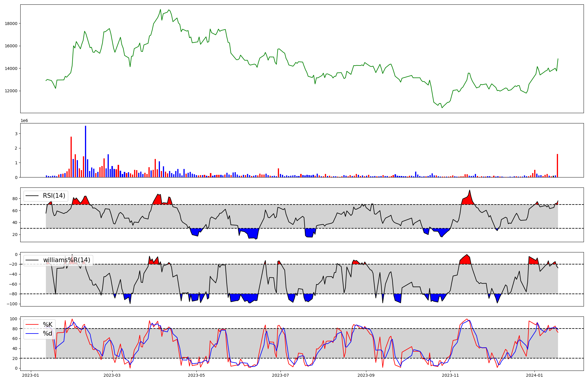Image resolution: width=588 pixels, height=382 pixels.
Task: Click the 2023-05 x-axis date label
Action: pyautogui.click(x=196, y=375)
